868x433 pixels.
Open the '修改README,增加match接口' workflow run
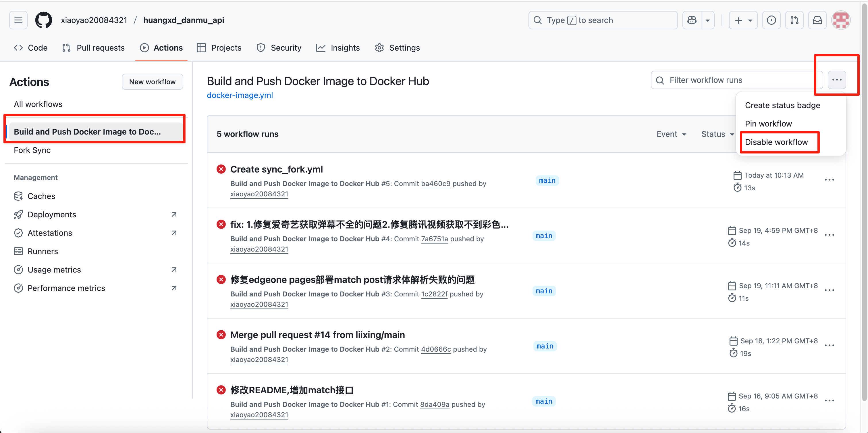tap(292, 390)
